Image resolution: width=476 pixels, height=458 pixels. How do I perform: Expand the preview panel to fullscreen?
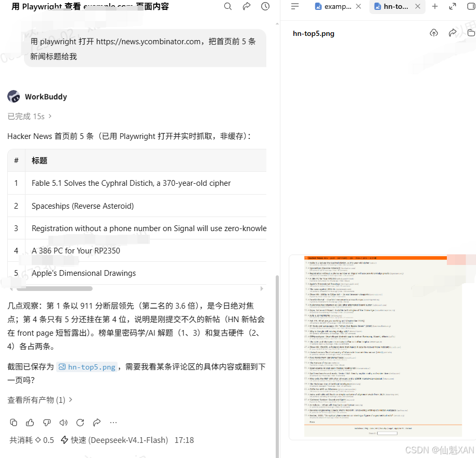click(x=453, y=6)
